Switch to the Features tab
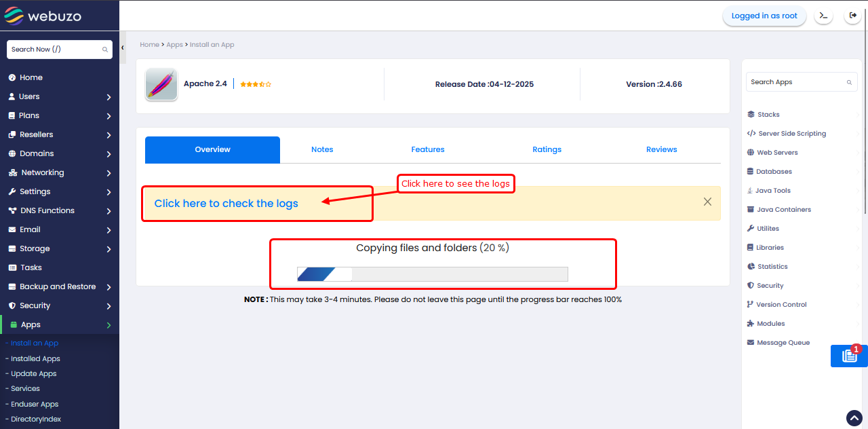 tap(428, 149)
